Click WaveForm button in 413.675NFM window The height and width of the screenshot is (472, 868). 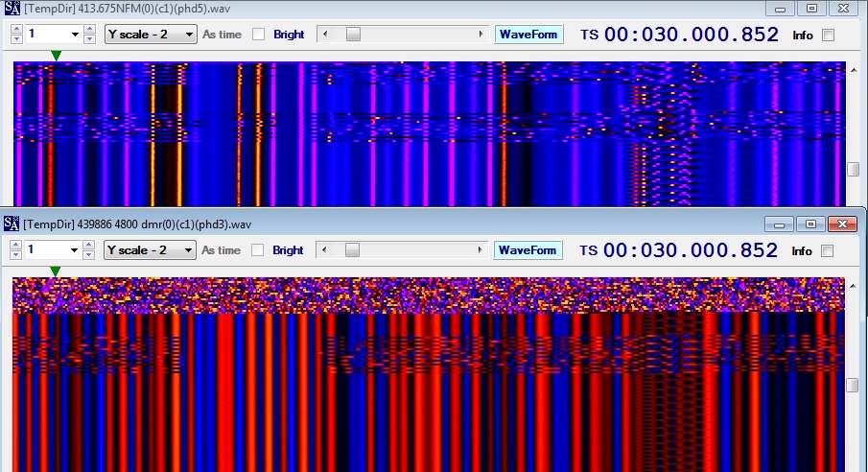tap(528, 35)
